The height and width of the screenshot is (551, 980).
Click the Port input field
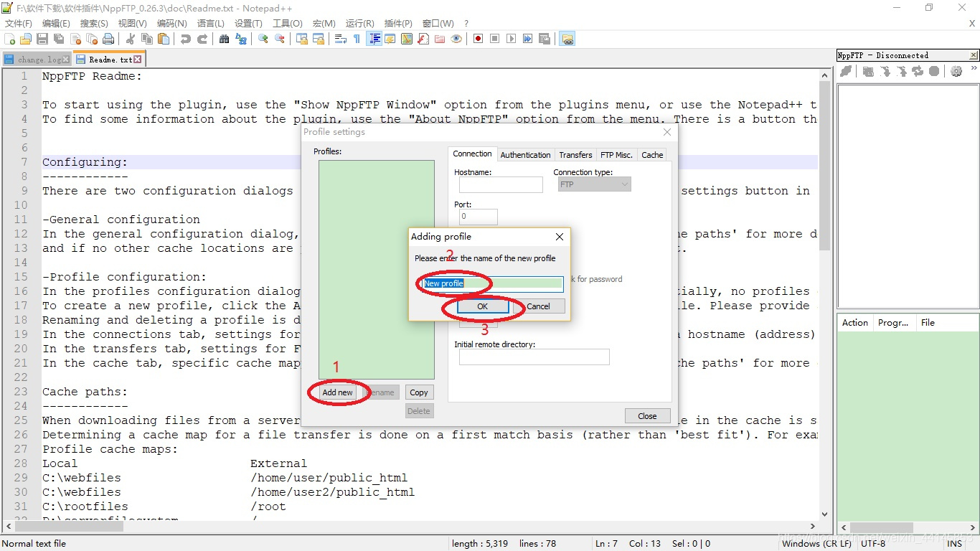click(478, 216)
